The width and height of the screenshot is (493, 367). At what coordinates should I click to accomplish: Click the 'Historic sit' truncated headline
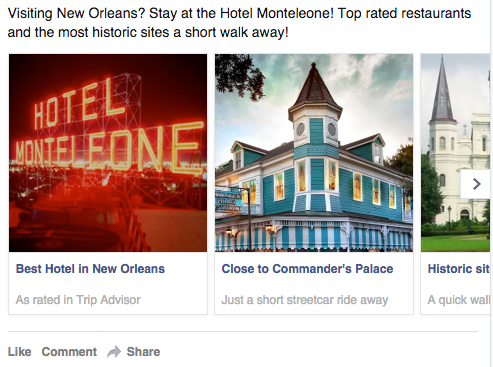459,269
